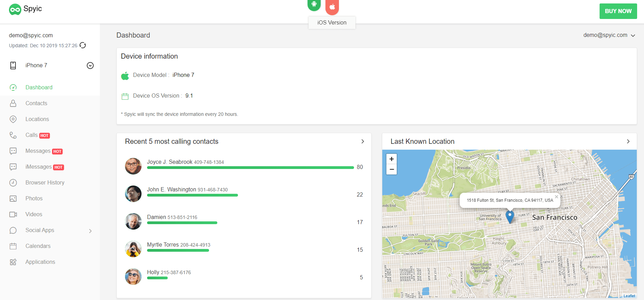Click the Social Apps speech bubble icon
The width and height of the screenshot is (644, 300).
pos(13,230)
